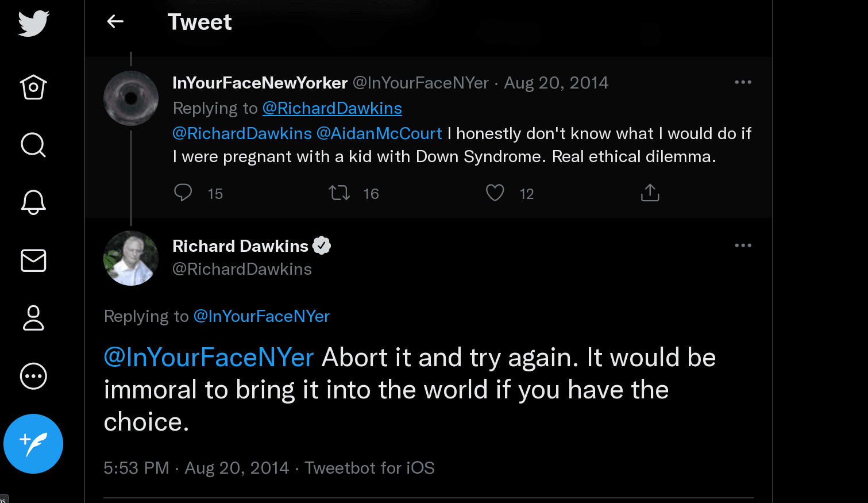This screenshot has height=503, width=868.
Task: Click the Tweetbot for iOS source label
Action: pos(369,468)
